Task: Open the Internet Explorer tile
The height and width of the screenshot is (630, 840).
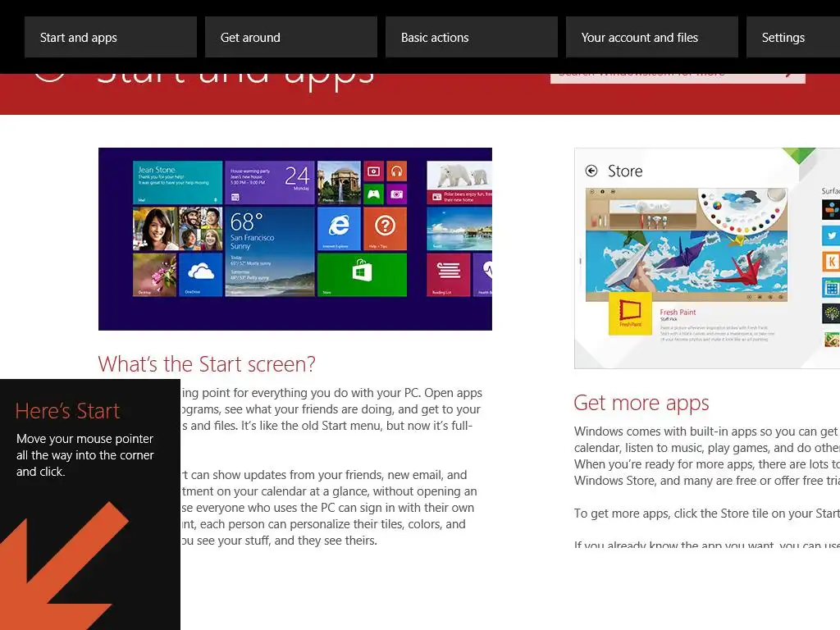Action: coord(339,229)
